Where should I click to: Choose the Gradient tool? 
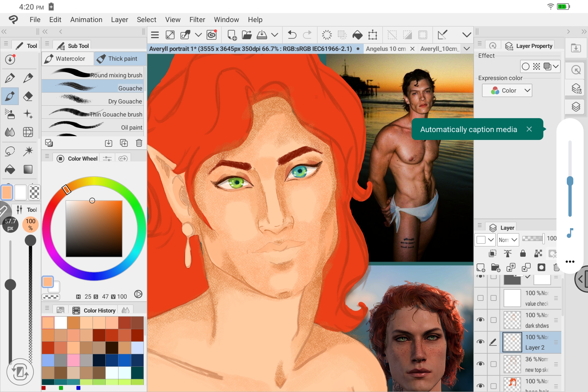(28, 169)
